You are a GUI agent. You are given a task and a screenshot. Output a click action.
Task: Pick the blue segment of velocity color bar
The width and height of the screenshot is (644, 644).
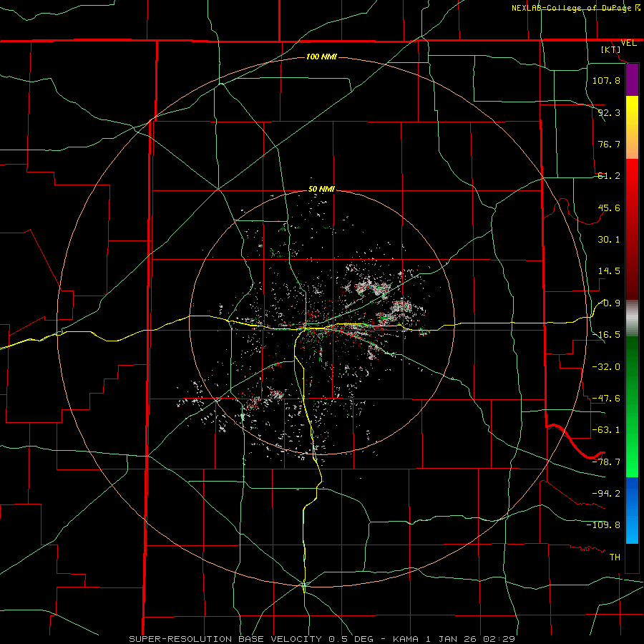click(632, 510)
